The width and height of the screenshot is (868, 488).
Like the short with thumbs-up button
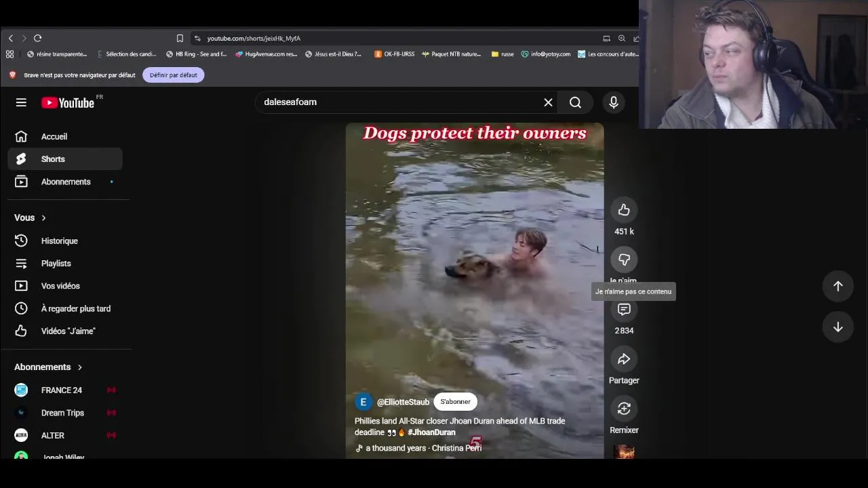click(x=624, y=210)
